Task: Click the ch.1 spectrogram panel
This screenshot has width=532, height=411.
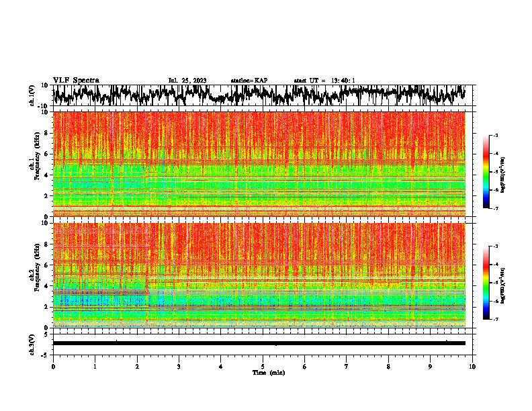Action: point(259,164)
